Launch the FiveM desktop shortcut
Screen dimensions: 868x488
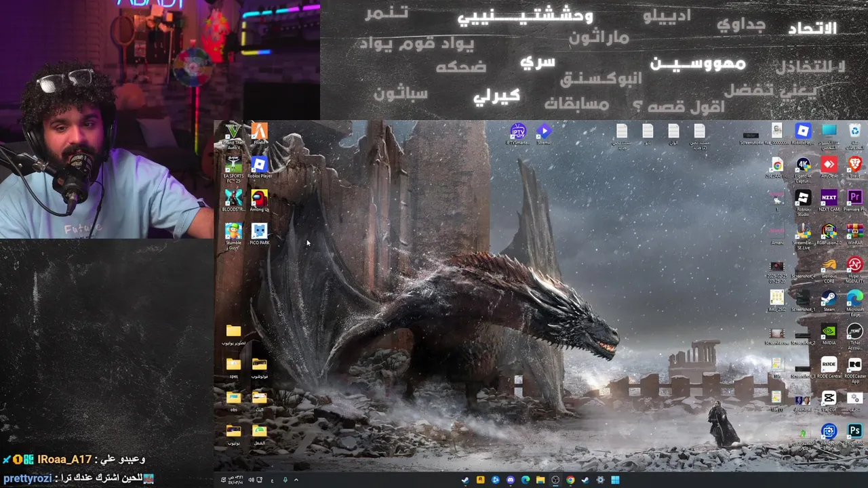coord(259,133)
